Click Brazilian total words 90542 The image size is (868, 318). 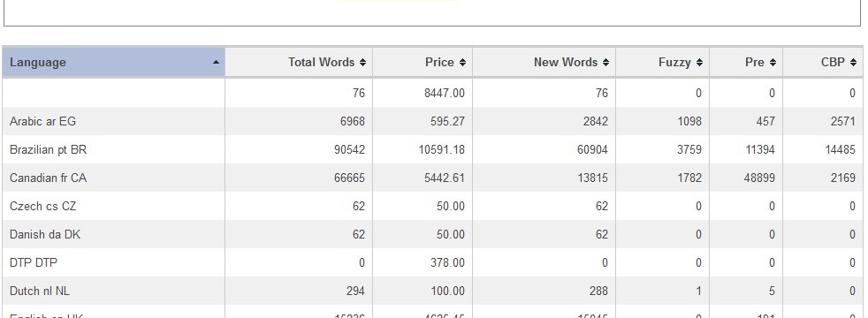click(349, 149)
